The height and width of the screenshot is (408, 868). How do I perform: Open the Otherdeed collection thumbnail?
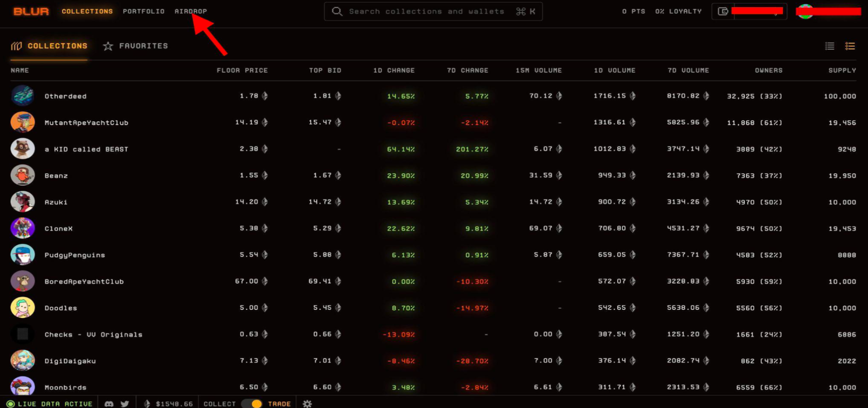(x=23, y=96)
